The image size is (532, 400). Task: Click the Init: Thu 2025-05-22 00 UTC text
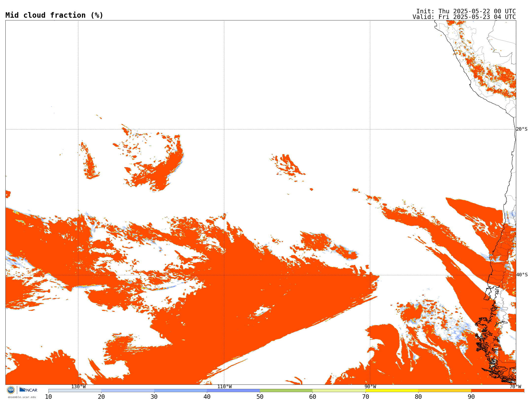[x=466, y=11]
